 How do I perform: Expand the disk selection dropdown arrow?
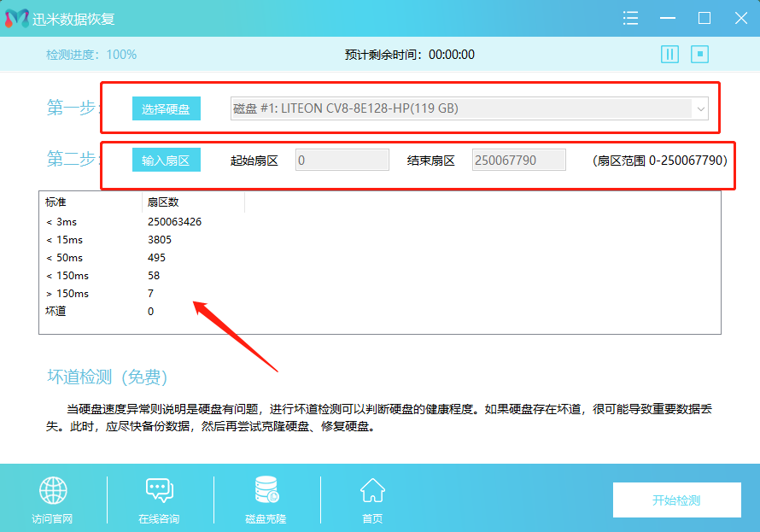click(700, 108)
